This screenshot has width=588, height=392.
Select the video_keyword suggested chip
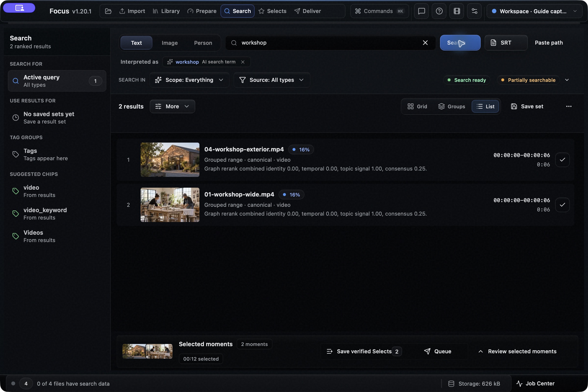[57, 214]
